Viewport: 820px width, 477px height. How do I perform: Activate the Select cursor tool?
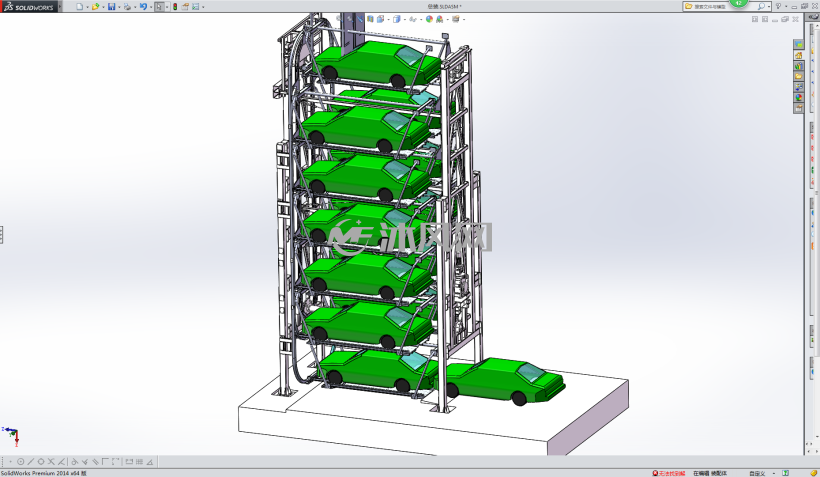(x=159, y=7)
